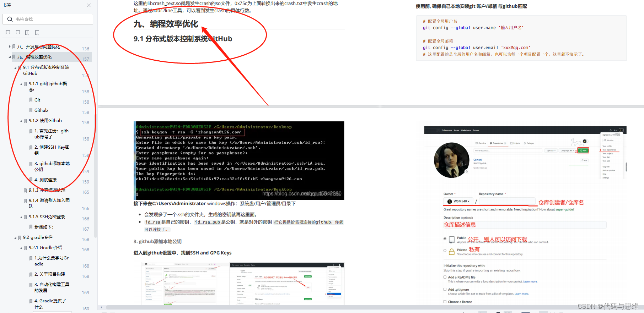Collapse the 9.1.1 git和github概念 node
This screenshot has height=313, width=644.
(21, 84)
